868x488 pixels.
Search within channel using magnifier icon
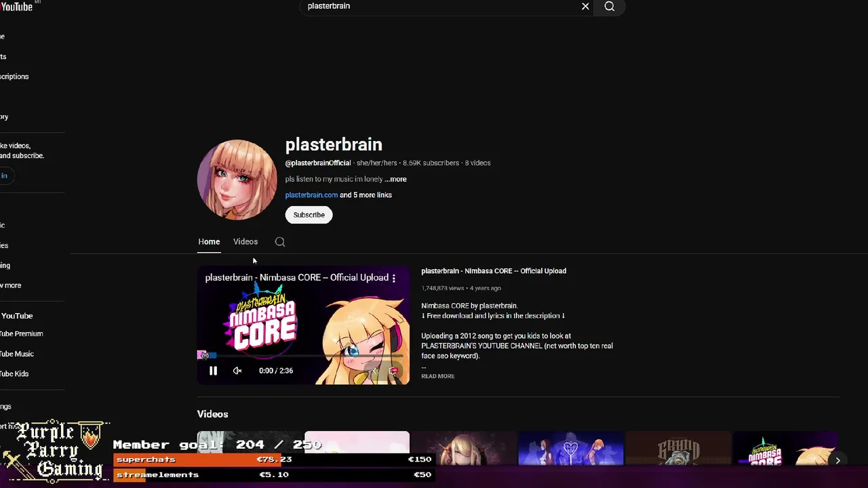pos(280,242)
